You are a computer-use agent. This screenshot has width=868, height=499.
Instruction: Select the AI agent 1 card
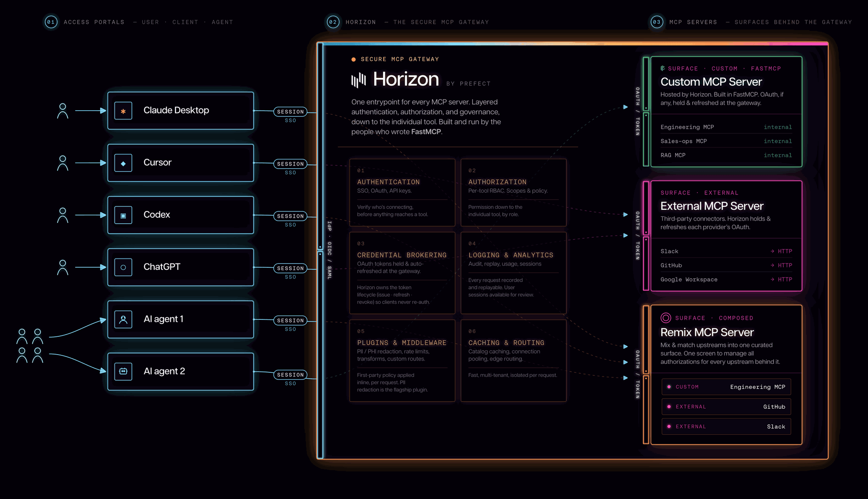(181, 319)
